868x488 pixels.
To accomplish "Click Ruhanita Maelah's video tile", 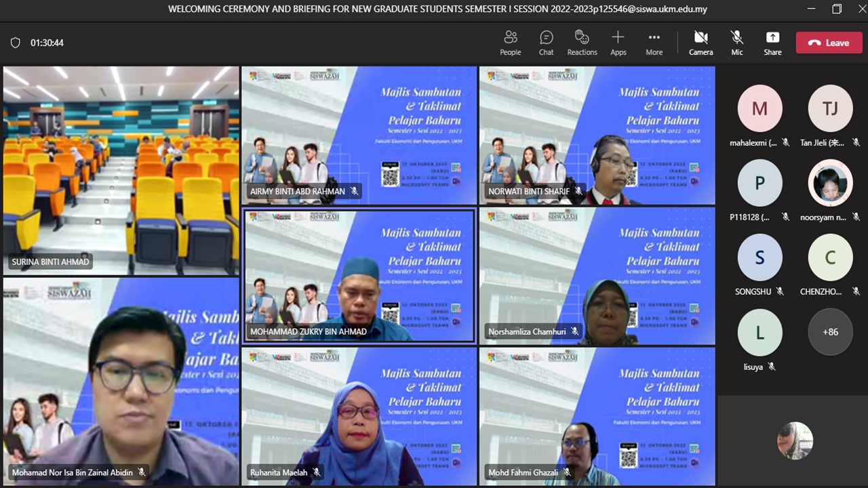I will (359, 416).
